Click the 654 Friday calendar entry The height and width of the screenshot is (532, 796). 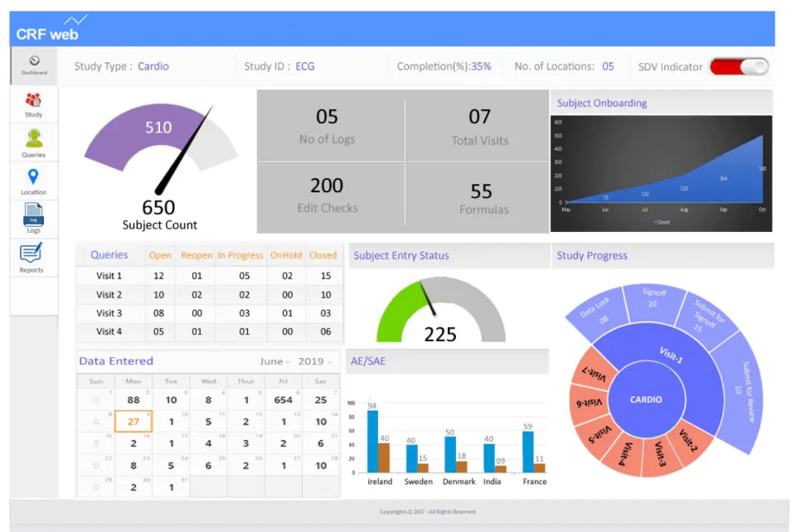pyautogui.click(x=284, y=399)
